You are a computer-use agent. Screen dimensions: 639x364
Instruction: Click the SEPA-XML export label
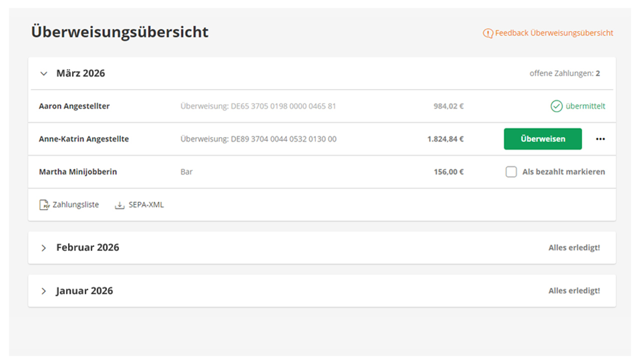(x=146, y=204)
